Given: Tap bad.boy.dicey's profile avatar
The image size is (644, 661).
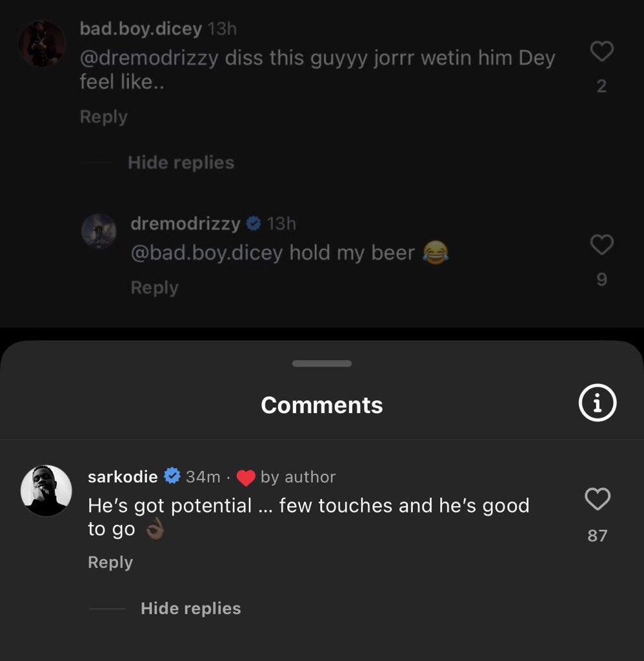Looking at the screenshot, I should click(42, 43).
